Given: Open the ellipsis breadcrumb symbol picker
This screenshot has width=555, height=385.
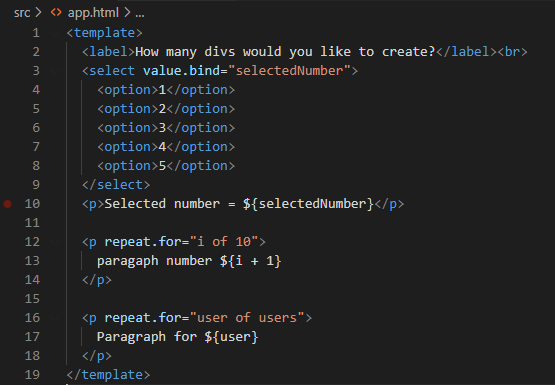Looking at the screenshot, I should click(x=140, y=13).
